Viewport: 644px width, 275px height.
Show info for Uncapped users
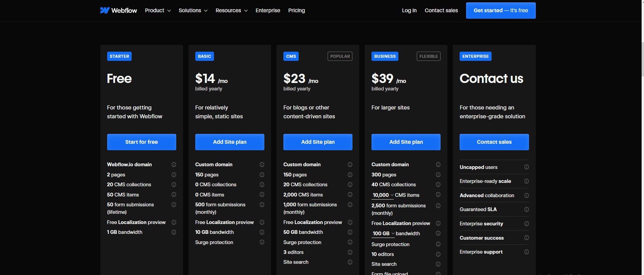(527, 167)
